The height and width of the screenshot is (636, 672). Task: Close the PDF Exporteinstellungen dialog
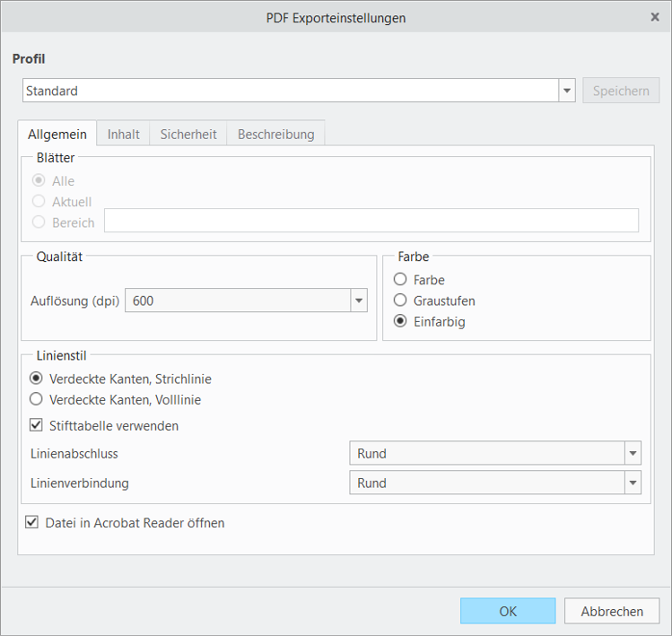click(x=654, y=17)
